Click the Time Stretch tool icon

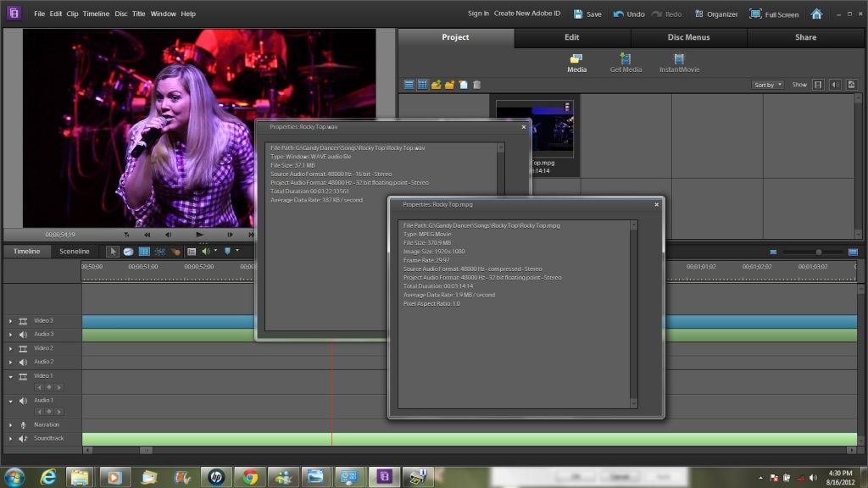pyautogui.click(x=128, y=252)
